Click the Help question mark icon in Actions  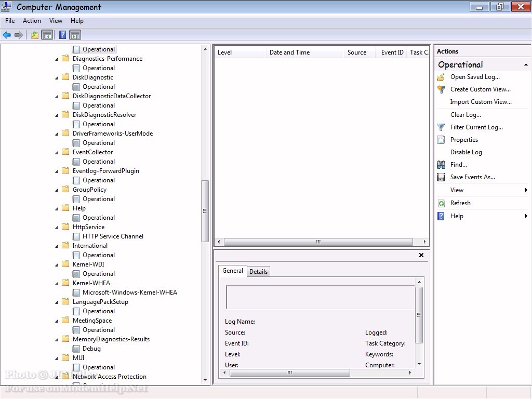click(441, 216)
